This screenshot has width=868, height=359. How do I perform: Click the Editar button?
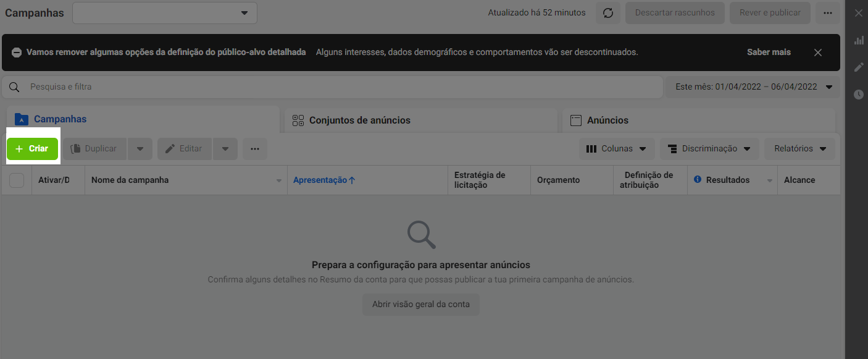[x=184, y=149]
